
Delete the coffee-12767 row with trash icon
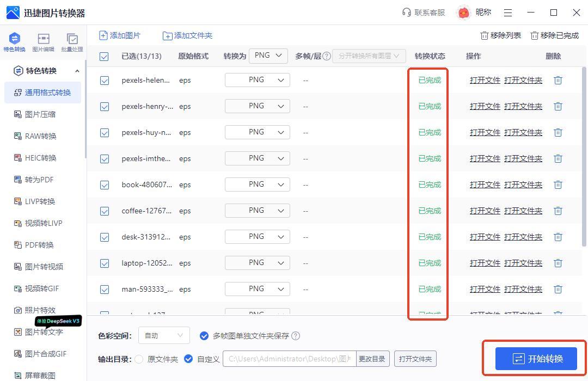click(558, 211)
